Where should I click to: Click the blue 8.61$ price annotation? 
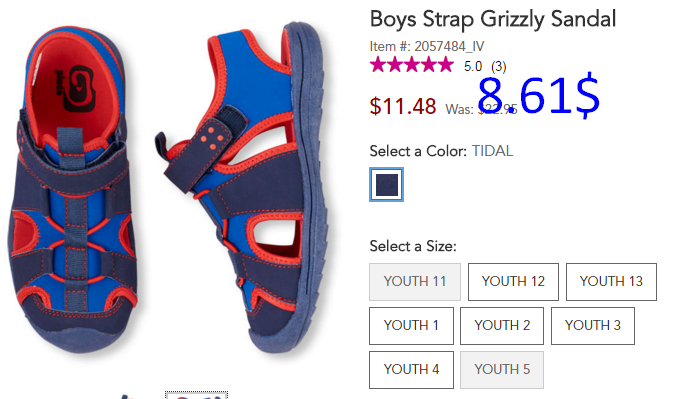point(538,96)
